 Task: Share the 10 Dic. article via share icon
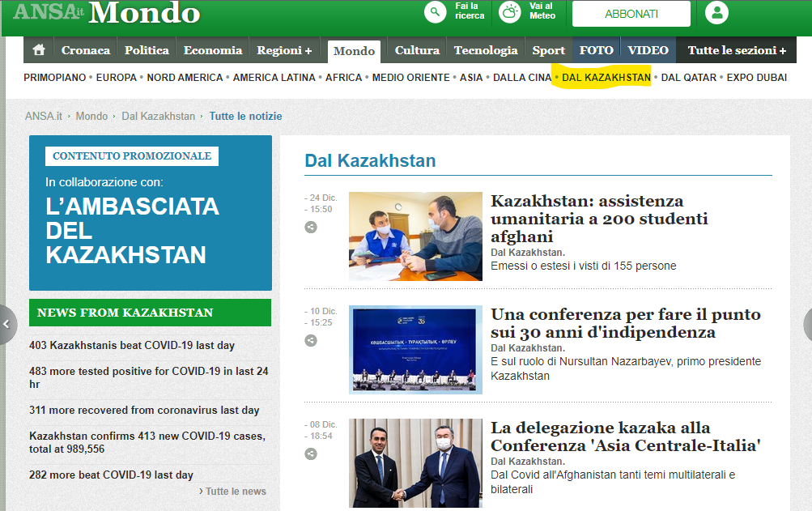coord(311,340)
